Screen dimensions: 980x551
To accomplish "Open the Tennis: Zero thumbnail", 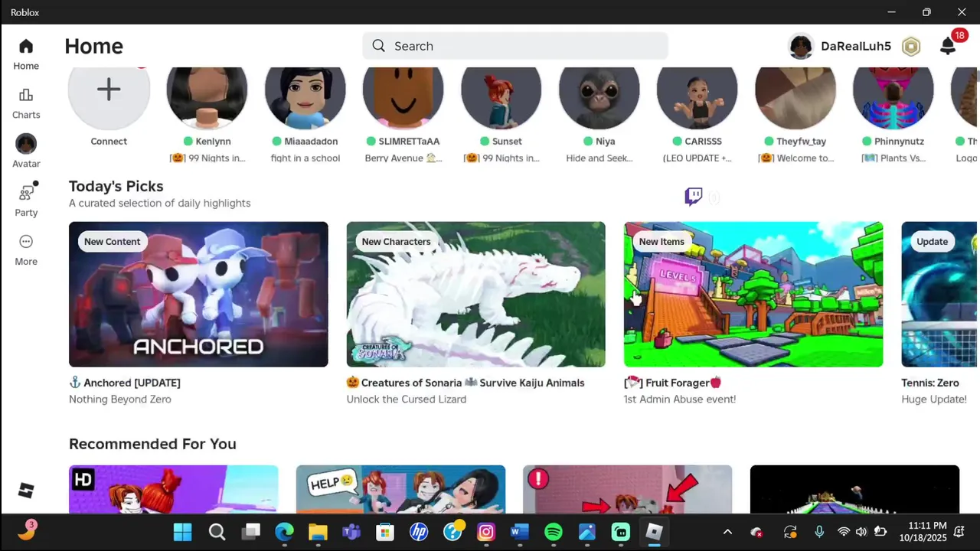I will (938, 295).
